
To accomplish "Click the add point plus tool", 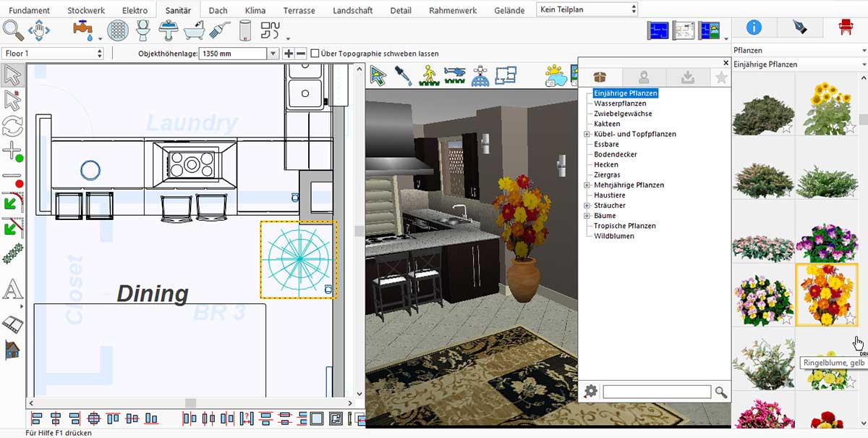I will [12, 152].
